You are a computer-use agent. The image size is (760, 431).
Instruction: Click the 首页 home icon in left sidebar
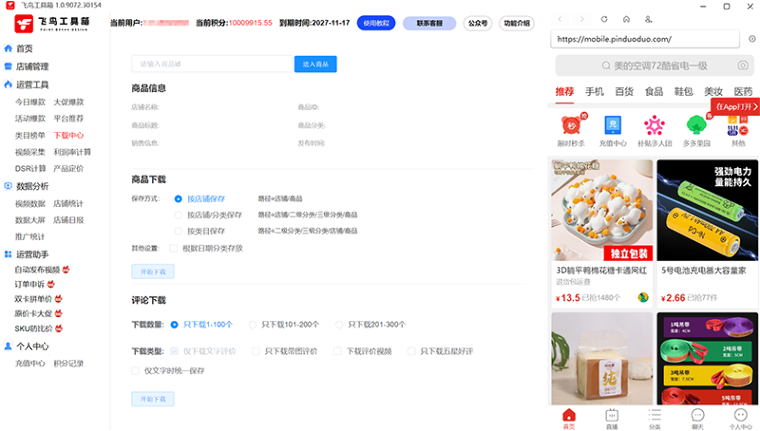[x=8, y=48]
